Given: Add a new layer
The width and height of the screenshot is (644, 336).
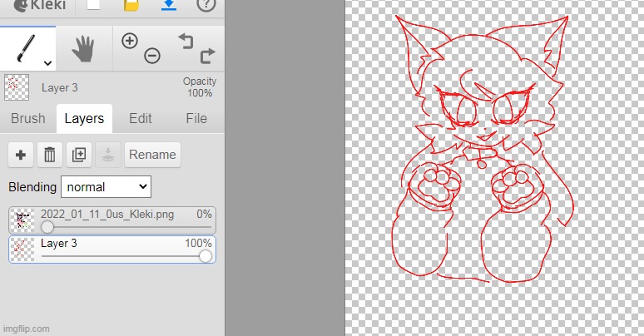Looking at the screenshot, I should [x=21, y=155].
